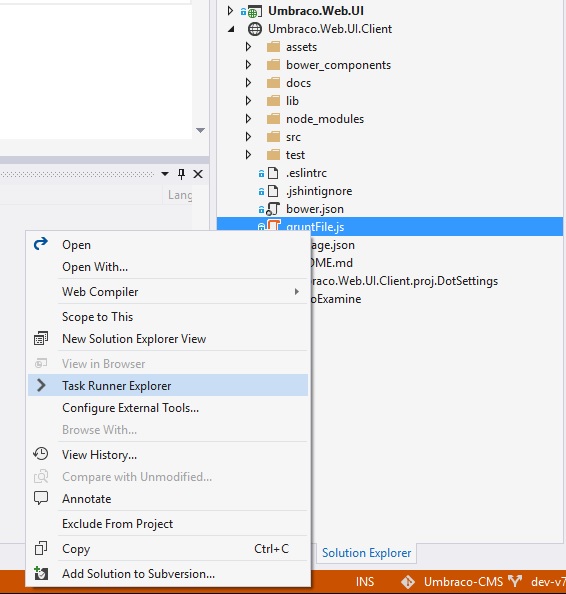Click the Umbraco.Web.UI.Client globe icon
The height and width of the screenshot is (594, 566).
[x=255, y=29]
